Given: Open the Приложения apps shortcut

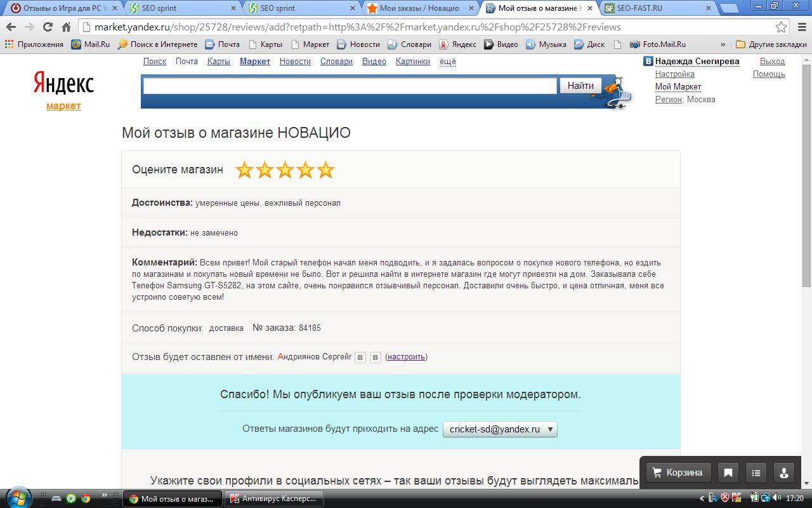Looking at the screenshot, I should click(x=34, y=44).
